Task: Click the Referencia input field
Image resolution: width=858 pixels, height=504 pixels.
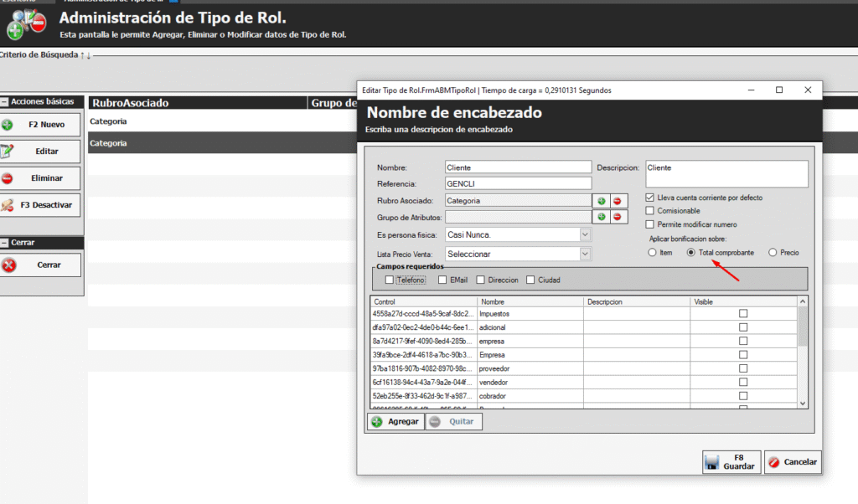Action: click(x=518, y=183)
